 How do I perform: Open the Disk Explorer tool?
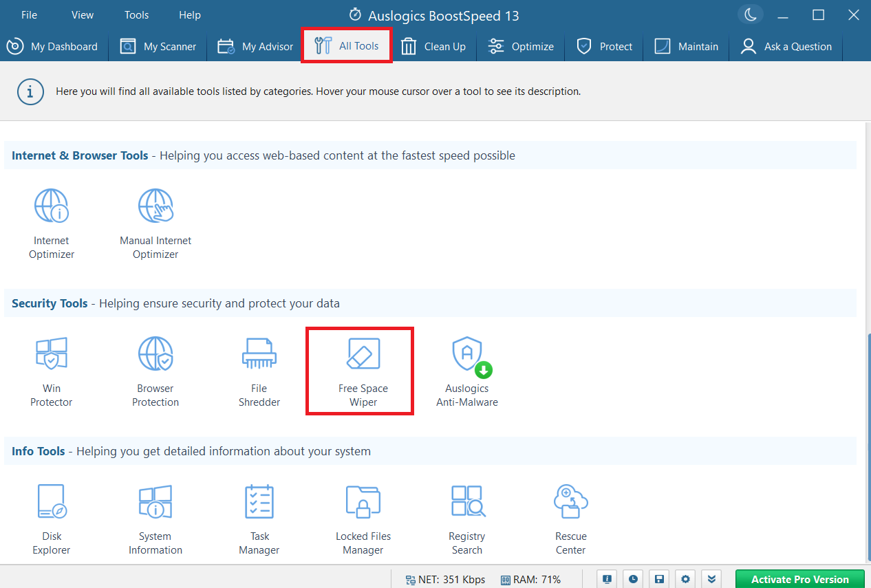point(52,520)
